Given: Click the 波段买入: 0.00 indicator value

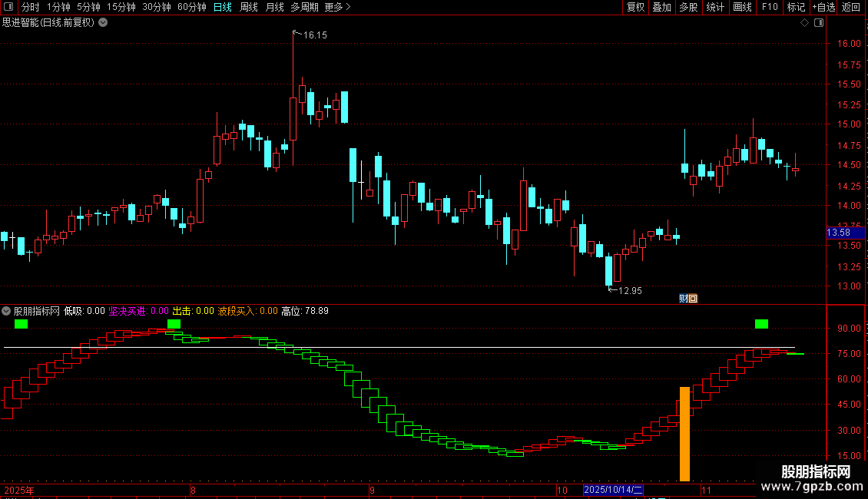Looking at the screenshot, I should (247, 311).
